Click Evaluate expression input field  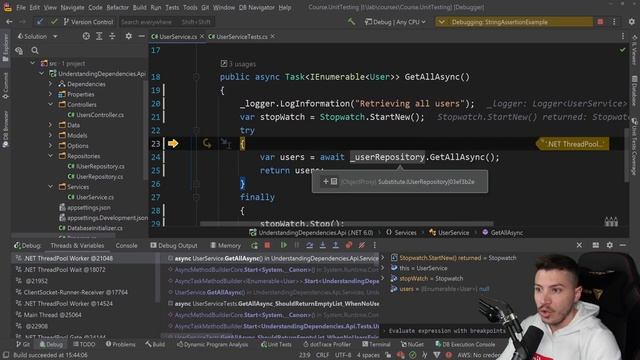click(445, 331)
